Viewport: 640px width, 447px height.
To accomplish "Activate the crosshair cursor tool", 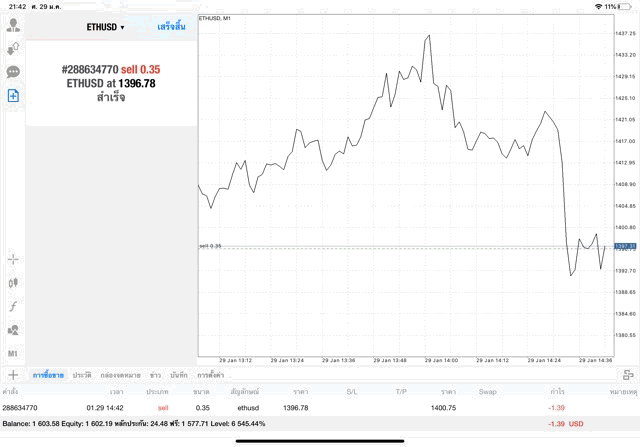I will [x=13, y=259].
